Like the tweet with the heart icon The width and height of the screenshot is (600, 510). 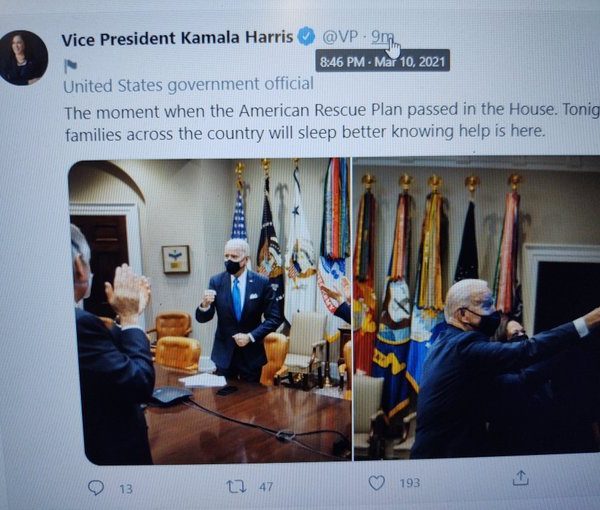point(376,482)
